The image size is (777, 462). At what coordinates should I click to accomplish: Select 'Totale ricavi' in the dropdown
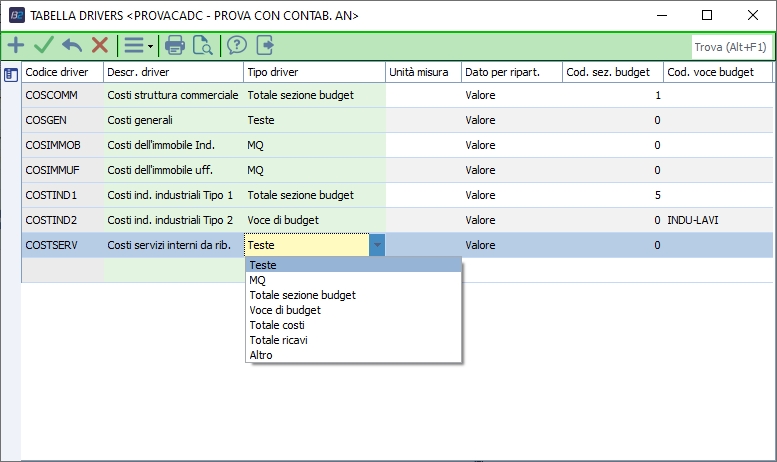pos(278,340)
